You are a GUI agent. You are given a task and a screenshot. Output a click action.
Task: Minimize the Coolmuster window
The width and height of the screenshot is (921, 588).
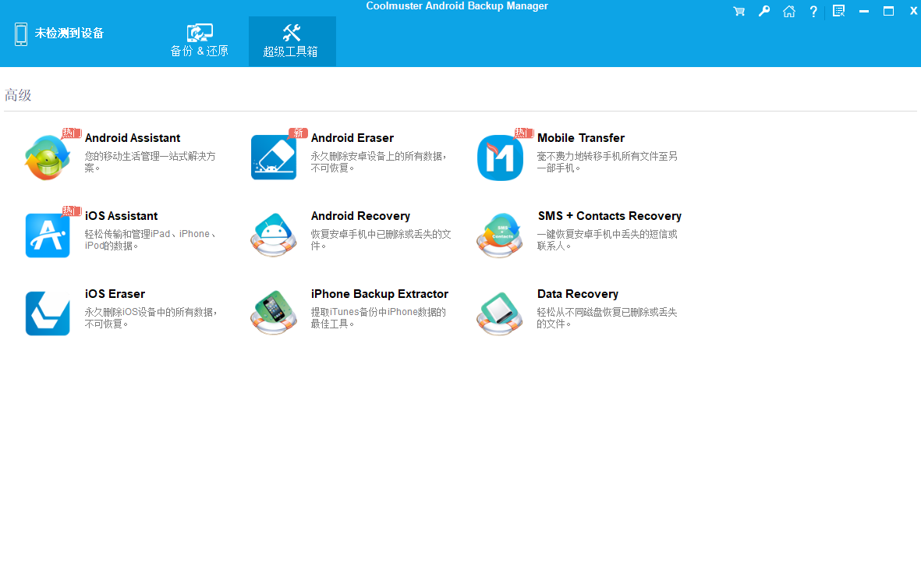pyautogui.click(x=863, y=11)
